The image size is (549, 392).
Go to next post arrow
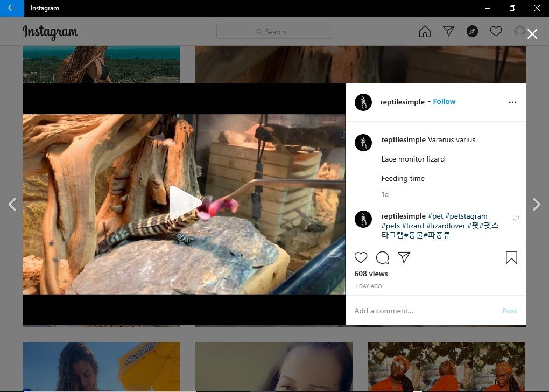(537, 204)
